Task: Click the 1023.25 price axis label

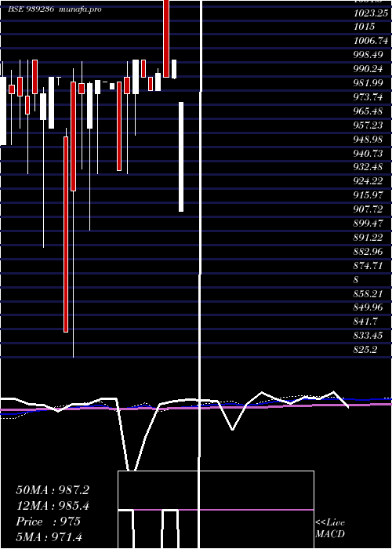Action: point(371,13)
